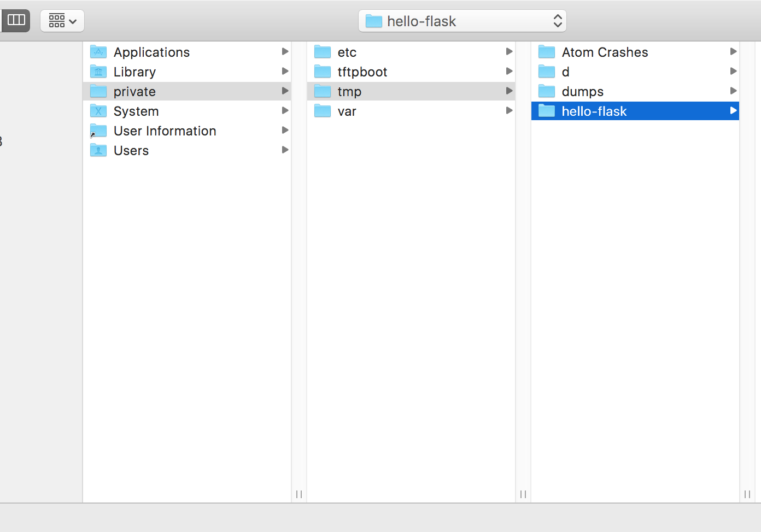Viewport: 761px width, 532px height.
Task: Select the System row text
Action: (136, 111)
